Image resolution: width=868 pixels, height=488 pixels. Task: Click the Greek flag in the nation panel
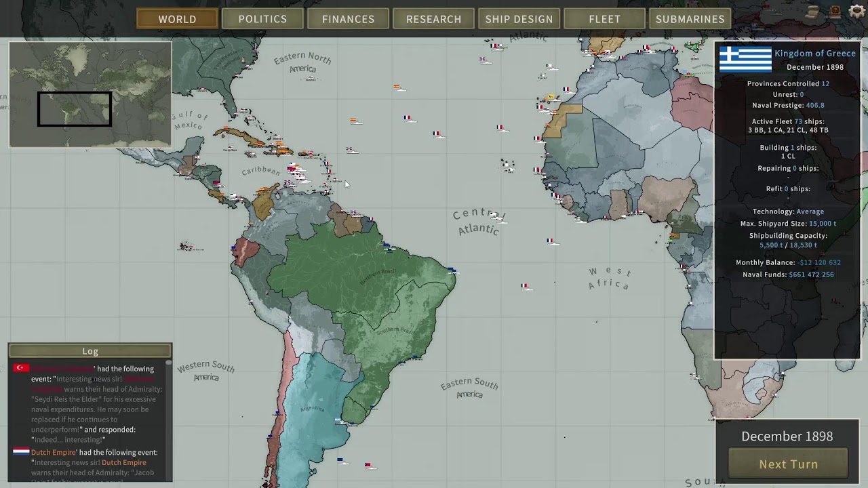click(745, 59)
